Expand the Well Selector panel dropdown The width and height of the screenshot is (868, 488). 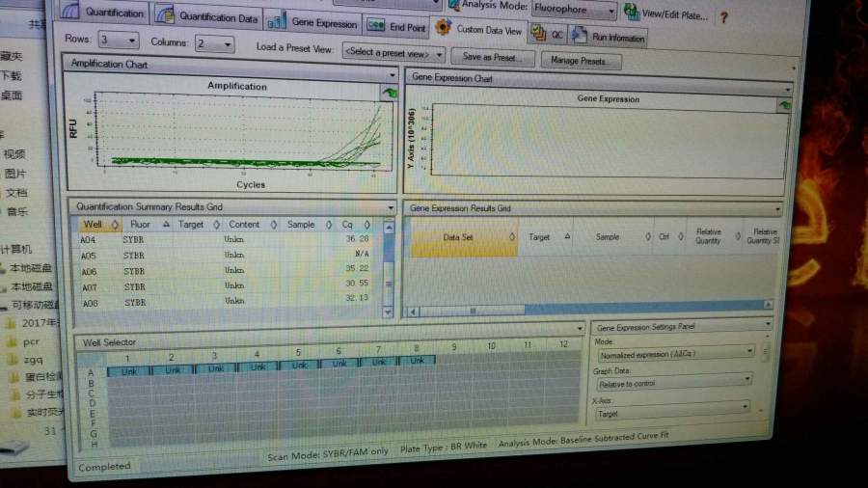tap(580, 329)
